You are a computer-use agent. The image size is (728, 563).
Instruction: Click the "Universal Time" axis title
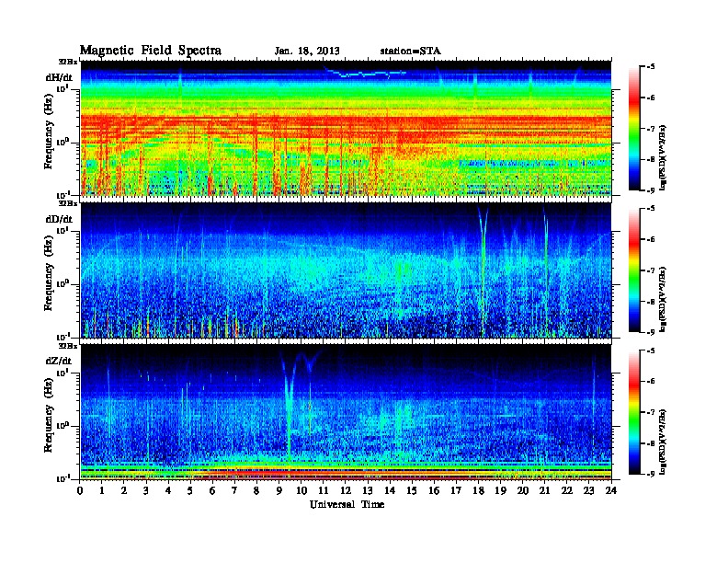click(x=347, y=504)
